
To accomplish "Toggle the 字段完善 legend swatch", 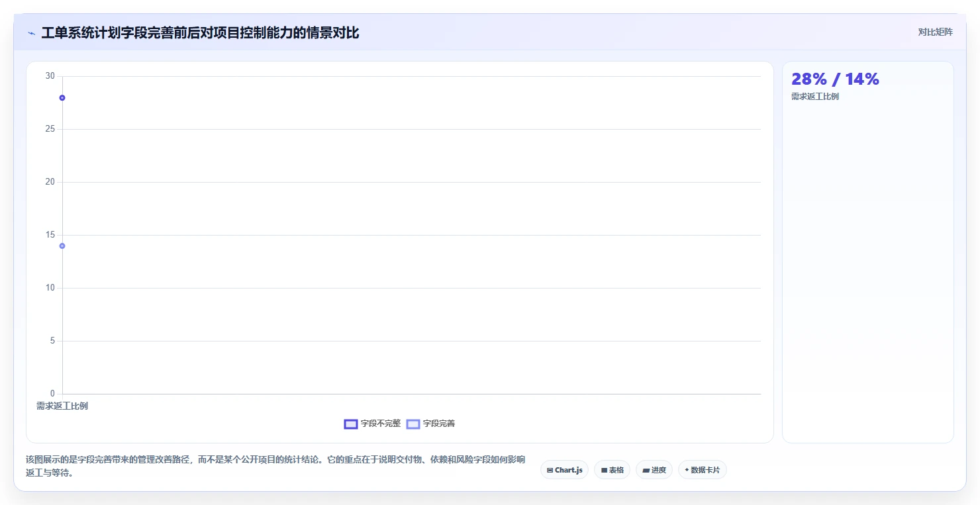I will click(x=413, y=424).
